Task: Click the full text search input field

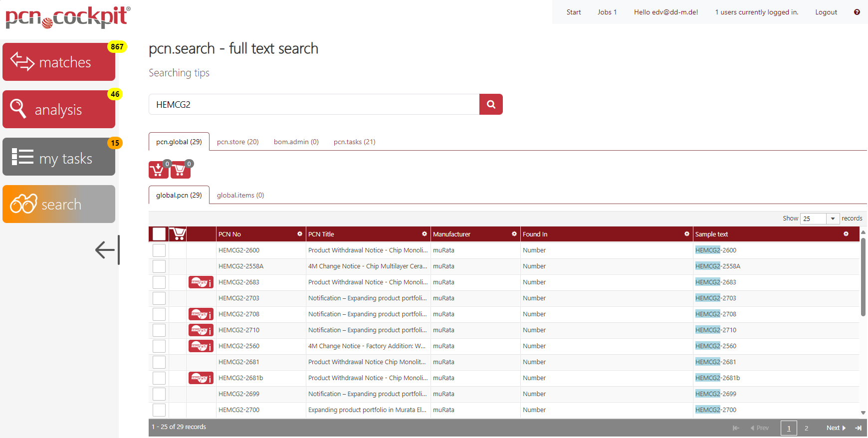Action: 314,104
